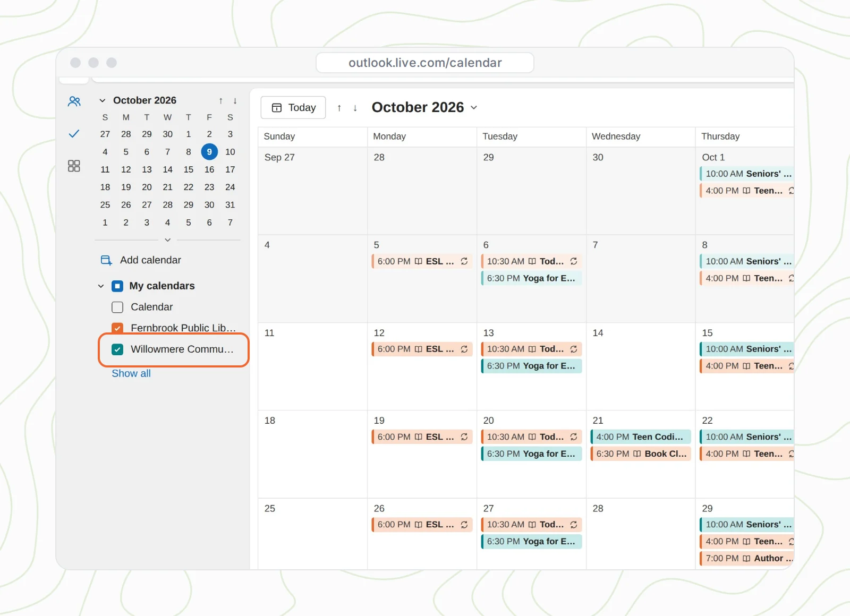Click book icon on Oct 5 ESL event

pyautogui.click(x=418, y=261)
